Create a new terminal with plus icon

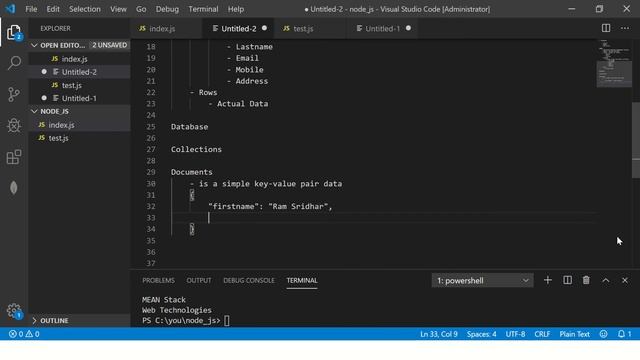(548, 280)
